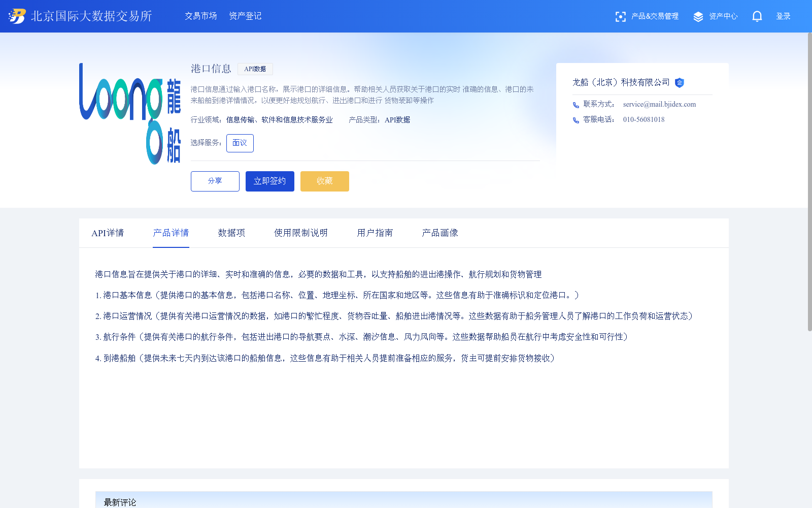
Task: Click the 最新评论 section header
Action: [120, 502]
